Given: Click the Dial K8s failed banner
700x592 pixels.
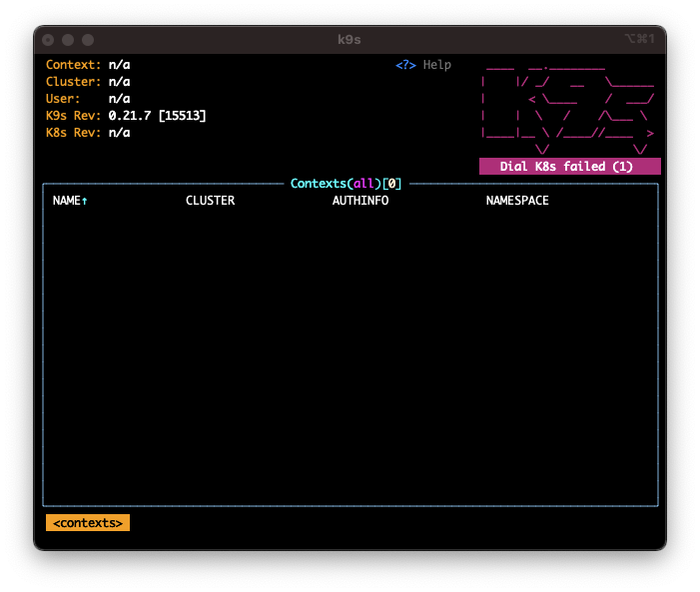Looking at the screenshot, I should click(x=567, y=167).
